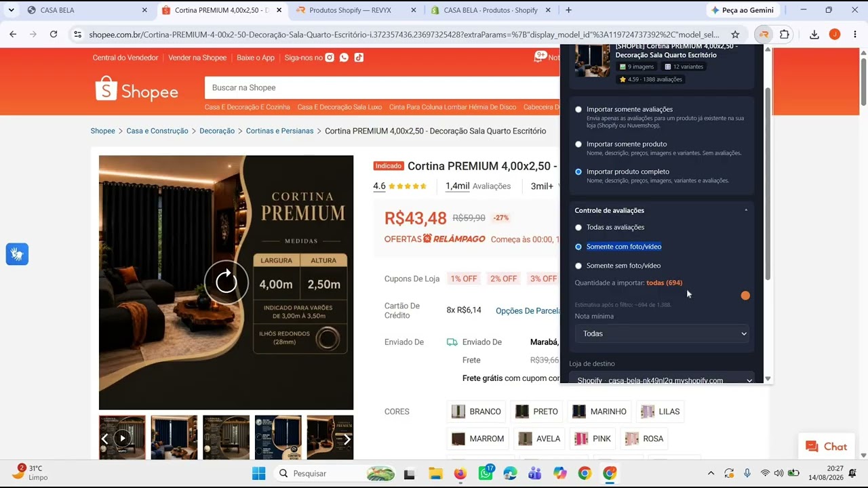Image resolution: width=868 pixels, height=488 pixels.
Task: Click the notifications bell icon
Action: tap(539, 58)
